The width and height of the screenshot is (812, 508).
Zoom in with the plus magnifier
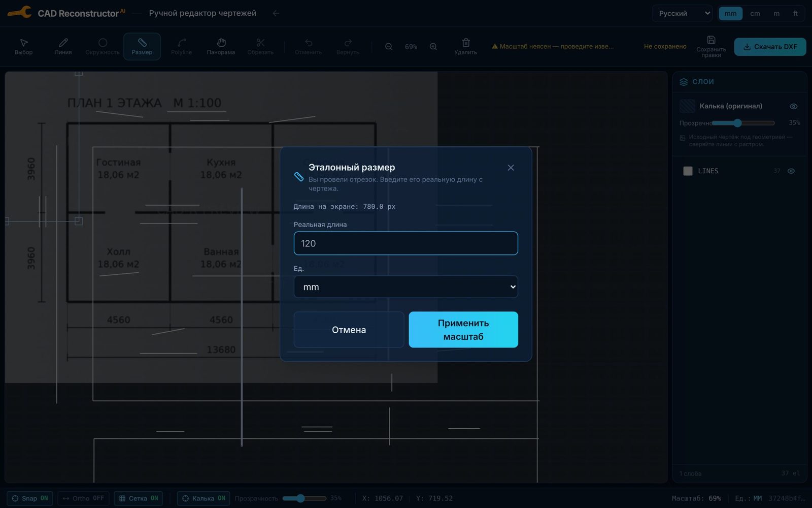433,47
